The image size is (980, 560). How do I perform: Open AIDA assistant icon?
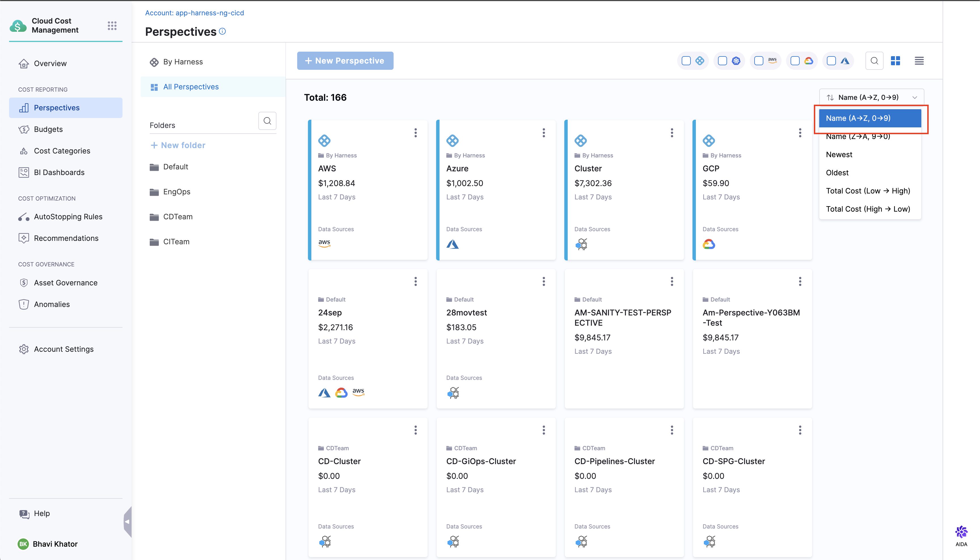[x=961, y=536]
